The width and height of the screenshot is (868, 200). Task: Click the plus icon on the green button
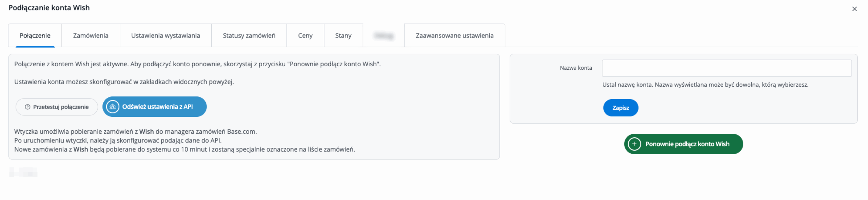point(634,144)
